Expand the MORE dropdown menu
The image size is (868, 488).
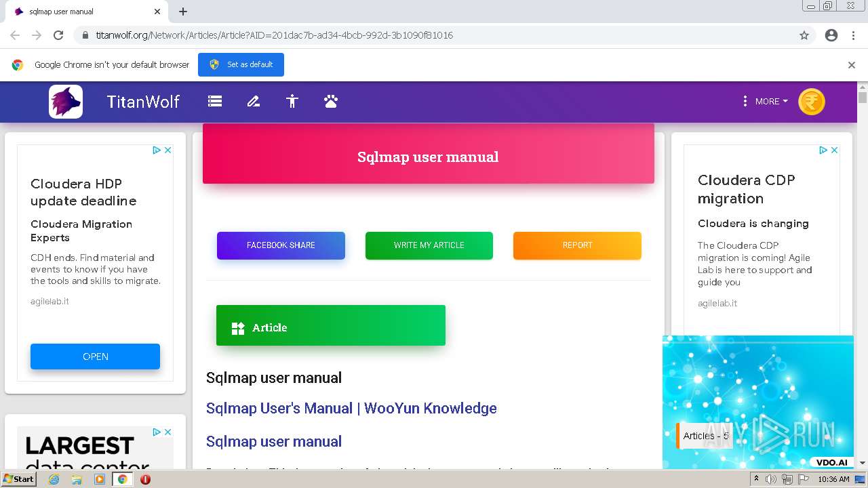pyautogui.click(x=772, y=101)
